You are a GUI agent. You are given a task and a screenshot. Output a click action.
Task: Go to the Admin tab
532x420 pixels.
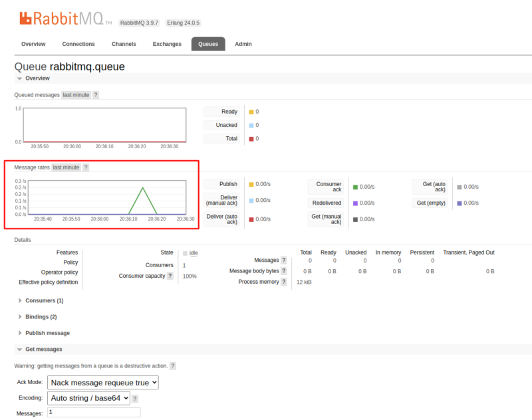click(243, 44)
